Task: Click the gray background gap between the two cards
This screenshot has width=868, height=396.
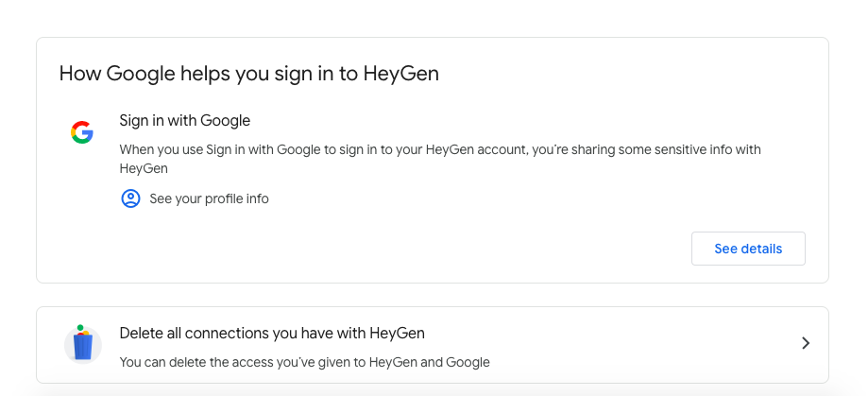Action: (433, 295)
